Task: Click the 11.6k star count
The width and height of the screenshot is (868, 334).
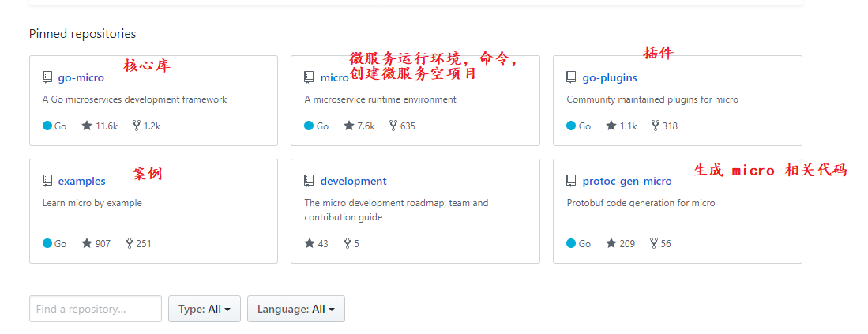Action: 107,126
